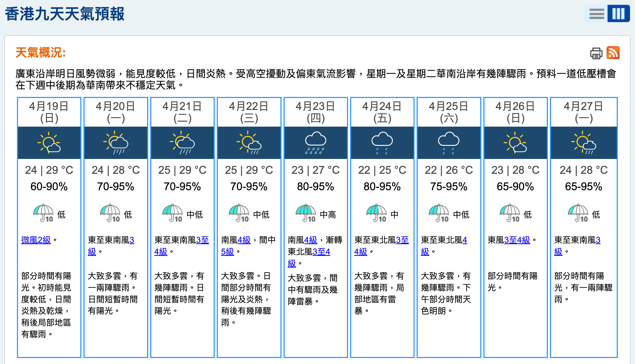Click the printer icon

click(x=596, y=53)
